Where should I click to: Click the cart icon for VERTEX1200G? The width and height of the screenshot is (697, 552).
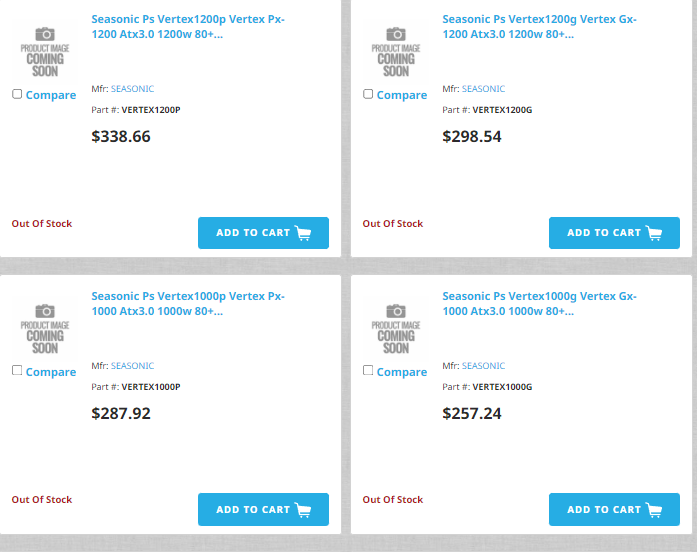[x=654, y=233]
